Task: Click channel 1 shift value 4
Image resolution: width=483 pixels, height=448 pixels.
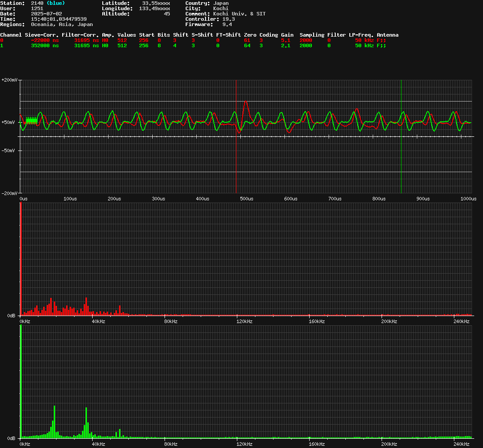Action: pyautogui.click(x=175, y=45)
